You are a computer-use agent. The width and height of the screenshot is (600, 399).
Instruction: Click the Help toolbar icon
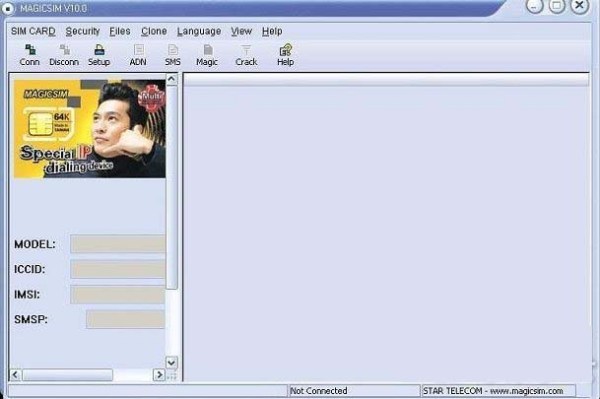(x=285, y=55)
